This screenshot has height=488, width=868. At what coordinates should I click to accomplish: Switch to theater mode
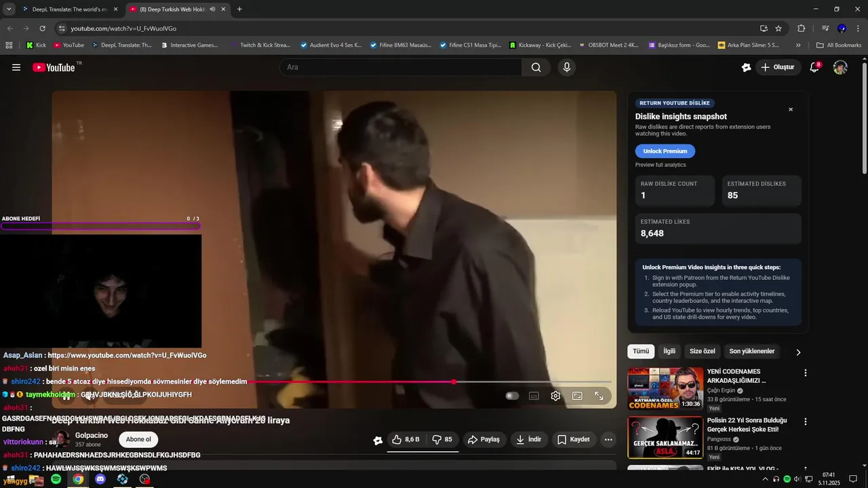(x=577, y=396)
